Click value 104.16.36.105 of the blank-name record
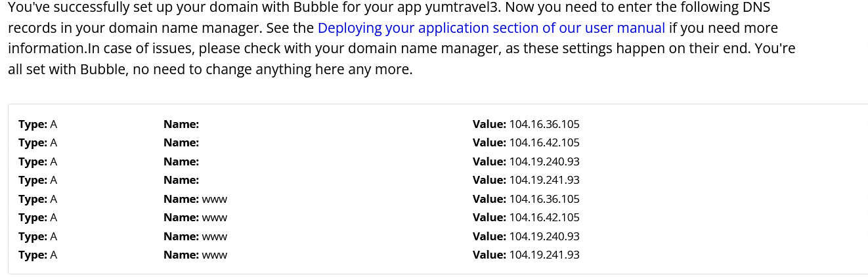This screenshot has height=277, width=868. pyautogui.click(x=544, y=124)
